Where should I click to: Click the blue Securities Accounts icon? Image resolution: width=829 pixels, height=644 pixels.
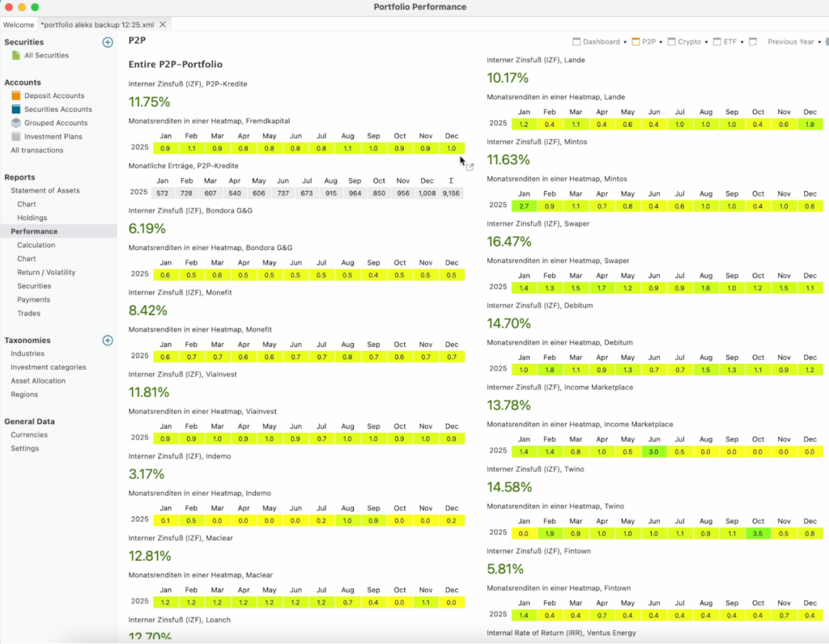(x=16, y=109)
